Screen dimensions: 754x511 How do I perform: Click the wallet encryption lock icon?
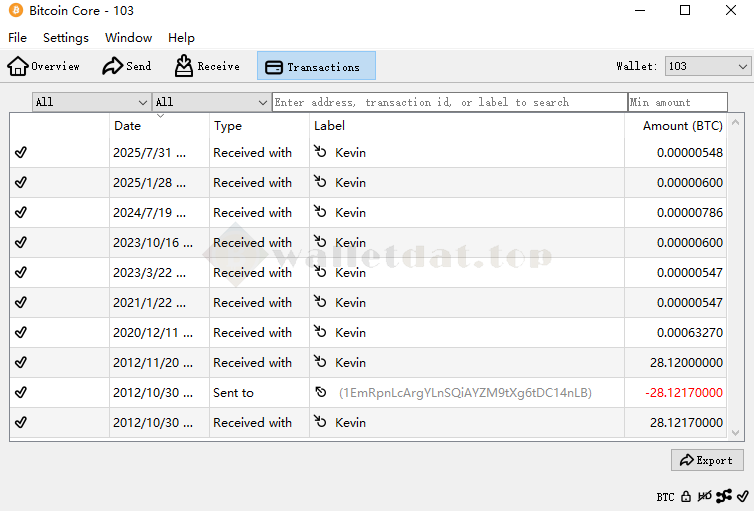point(686,496)
